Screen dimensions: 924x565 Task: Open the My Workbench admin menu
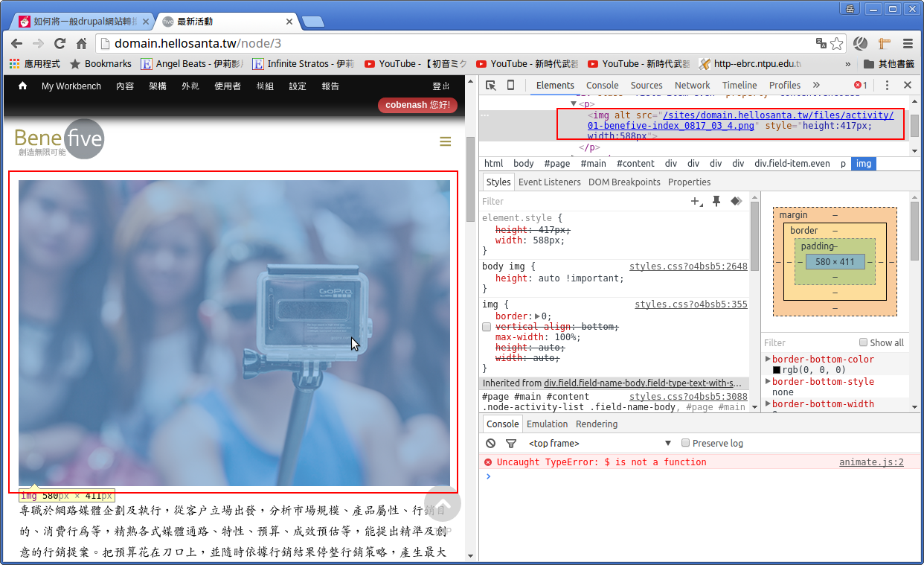[x=71, y=86]
